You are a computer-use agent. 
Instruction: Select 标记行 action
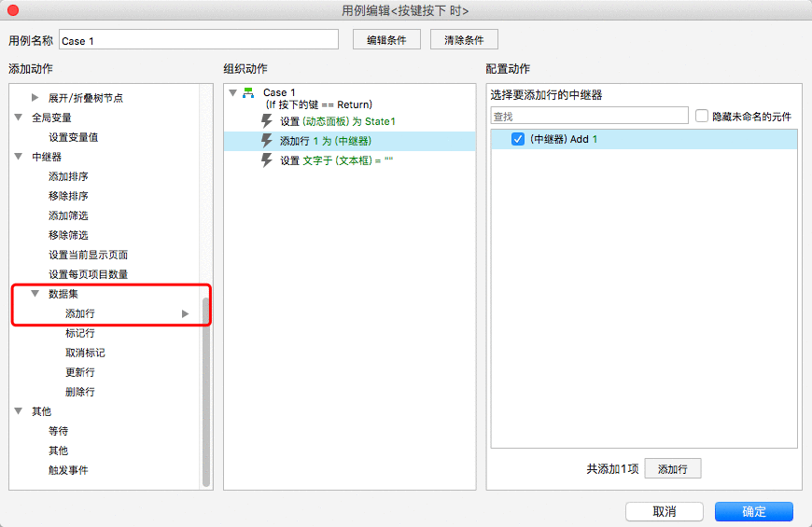pyautogui.click(x=79, y=333)
